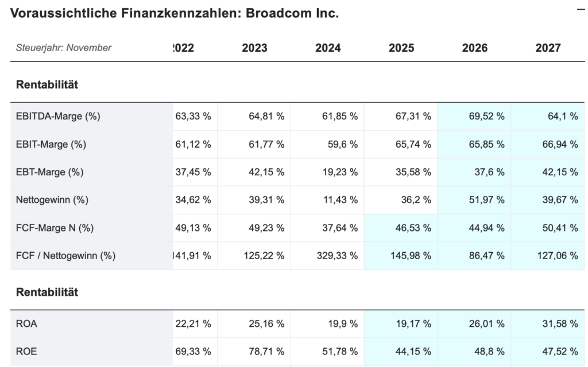This screenshot has width=588, height=367.
Task: Select the FCF / Nettogewinn (%) row label
Action: [65, 256]
